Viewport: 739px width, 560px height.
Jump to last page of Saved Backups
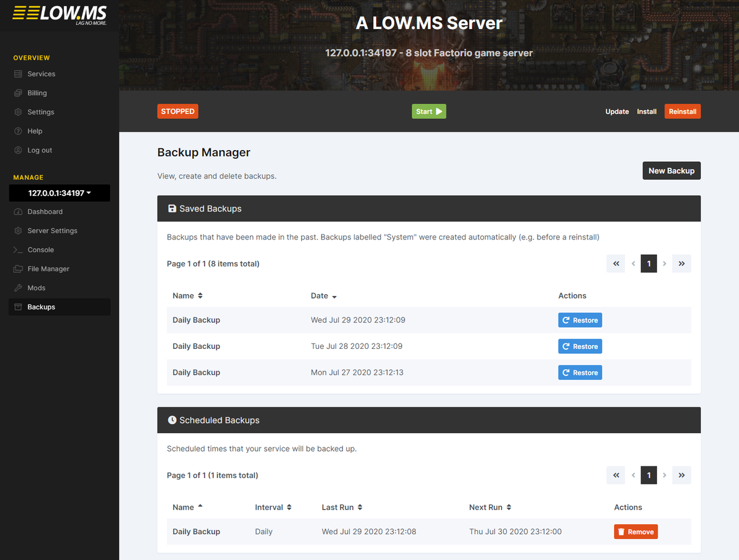pyautogui.click(x=681, y=263)
